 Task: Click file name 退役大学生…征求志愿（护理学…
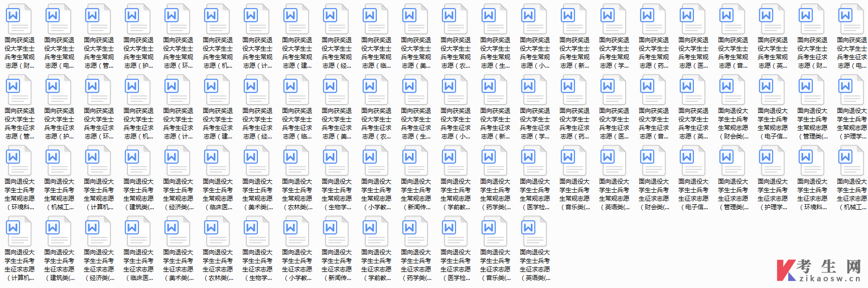coord(773,194)
